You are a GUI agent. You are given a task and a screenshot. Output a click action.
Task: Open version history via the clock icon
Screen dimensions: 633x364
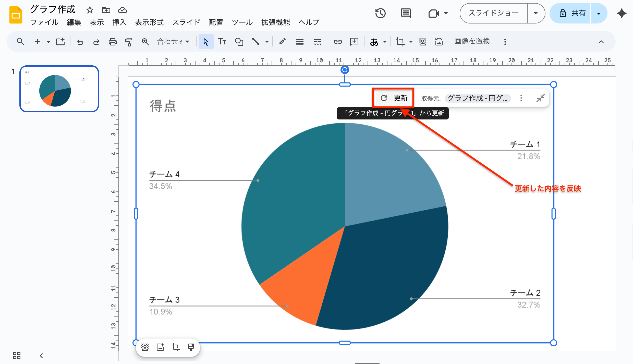(380, 13)
